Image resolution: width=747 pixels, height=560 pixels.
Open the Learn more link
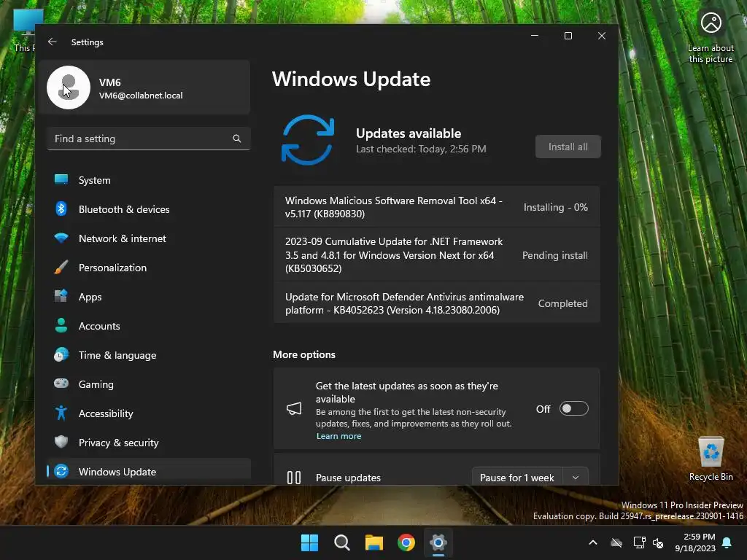coord(338,436)
